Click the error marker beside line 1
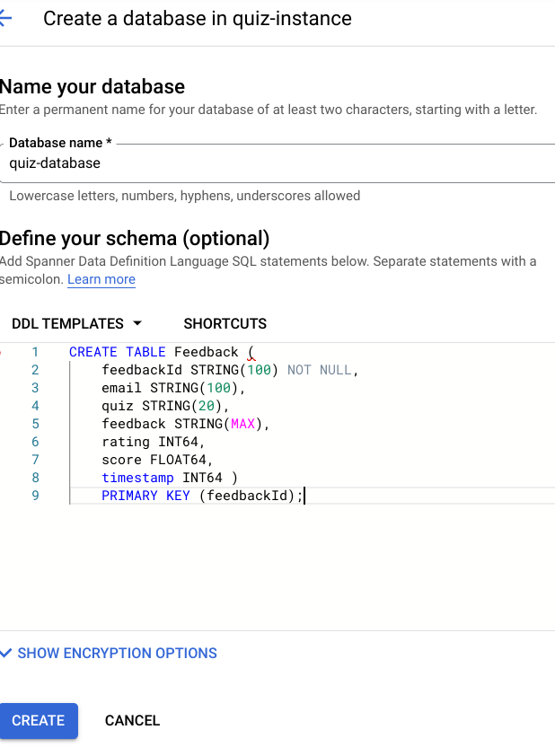 1,353
